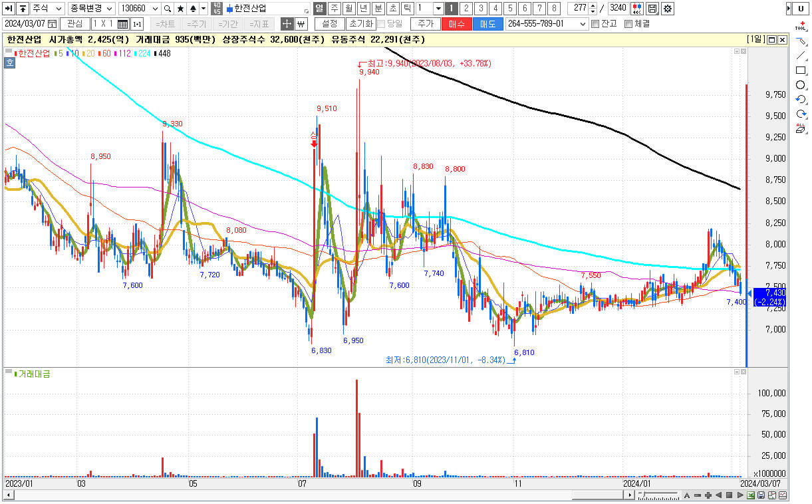812x504 pixels.
Task: Open chart environment settings gear icon
Action: (667, 9)
